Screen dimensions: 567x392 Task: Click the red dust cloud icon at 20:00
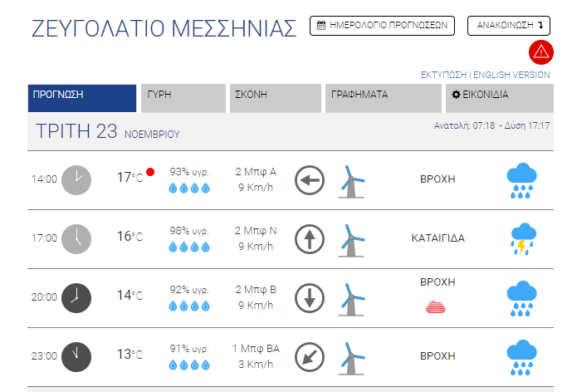pos(437,307)
